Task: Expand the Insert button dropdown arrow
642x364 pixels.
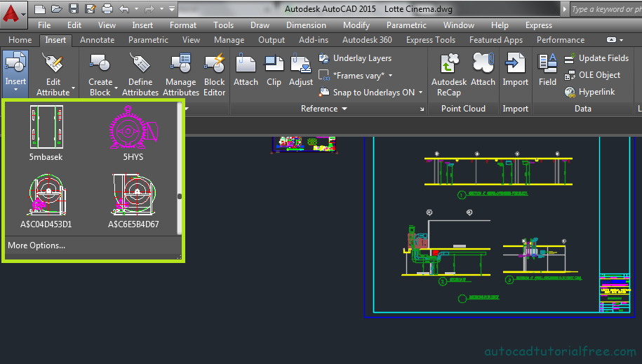Action: click(15, 90)
